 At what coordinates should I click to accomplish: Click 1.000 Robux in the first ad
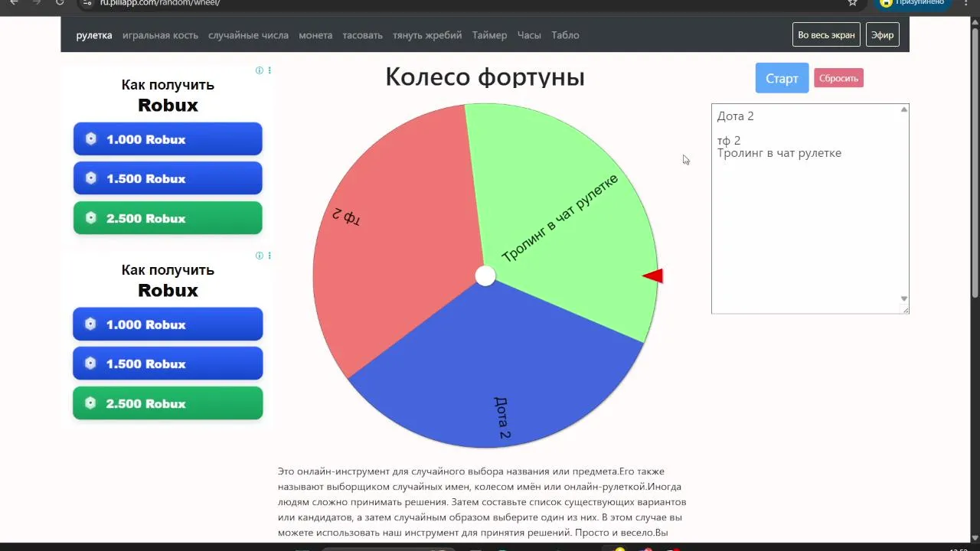168,139
